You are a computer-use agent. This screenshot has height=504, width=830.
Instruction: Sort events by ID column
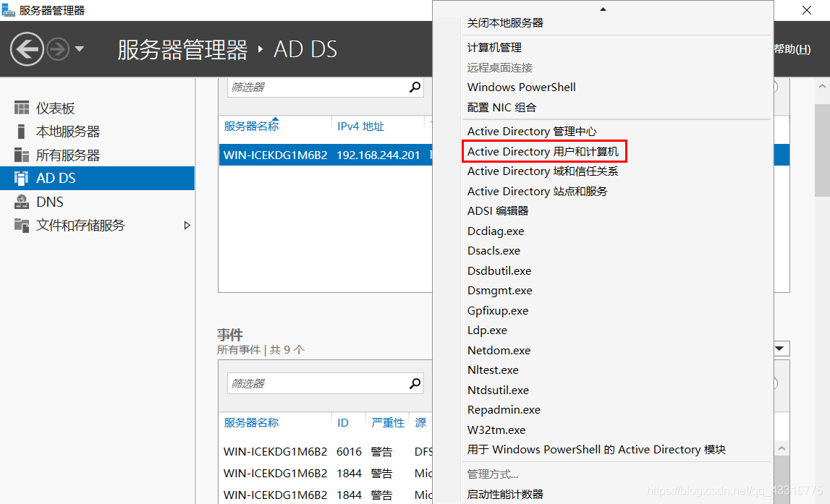click(x=343, y=422)
